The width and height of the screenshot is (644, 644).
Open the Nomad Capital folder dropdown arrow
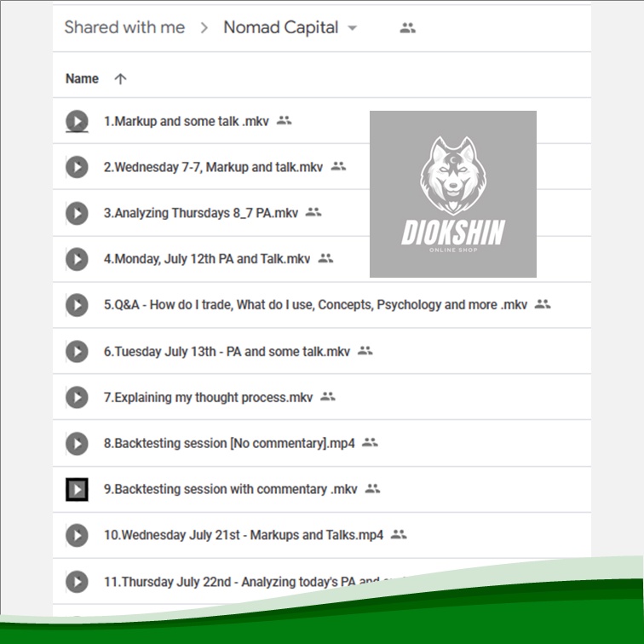[352, 28]
